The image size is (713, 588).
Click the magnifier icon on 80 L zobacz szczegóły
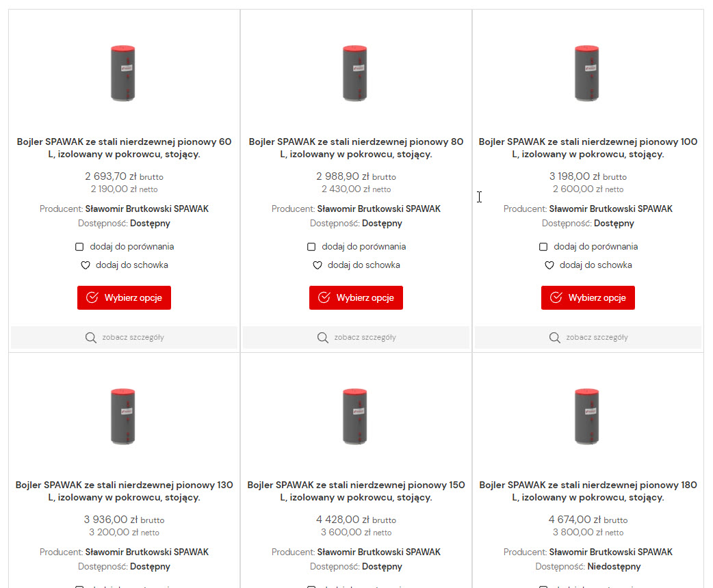(322, 337)
